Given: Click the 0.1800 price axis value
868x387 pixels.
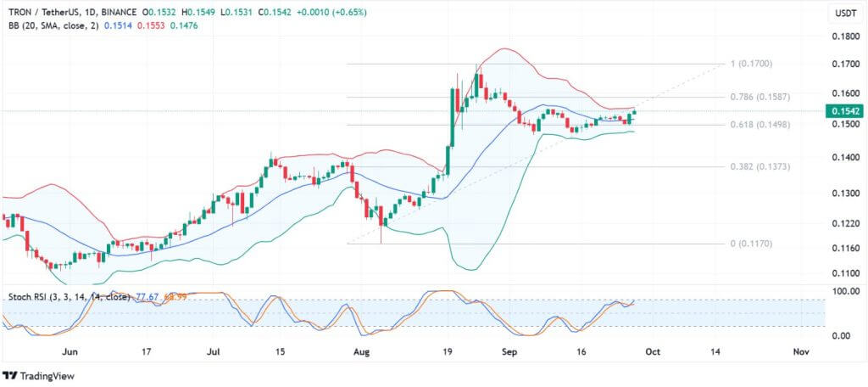Looking at the screenshot, I should point(845,36).
